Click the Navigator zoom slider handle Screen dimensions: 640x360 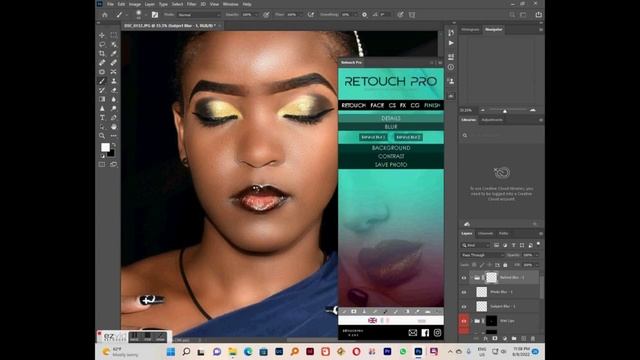click(x=505, y=111)
